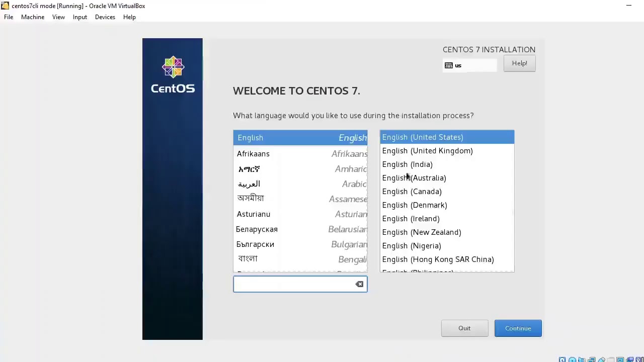Choose English (Nigeria) locale
Image resolution: width=644 pixels, height=362 pixels.
point(447,246)
